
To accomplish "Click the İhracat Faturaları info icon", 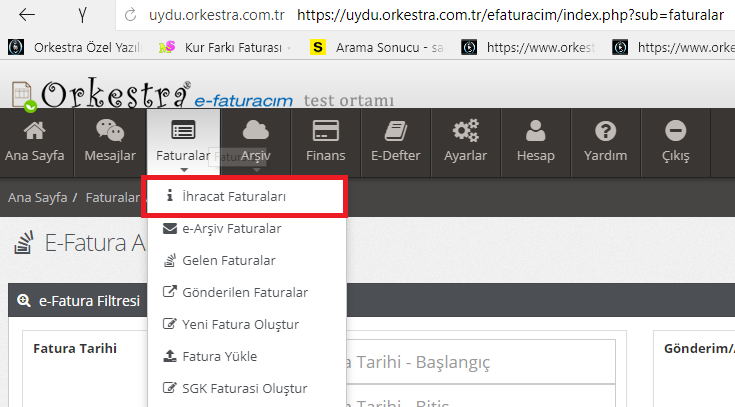I will pos(170,196).
